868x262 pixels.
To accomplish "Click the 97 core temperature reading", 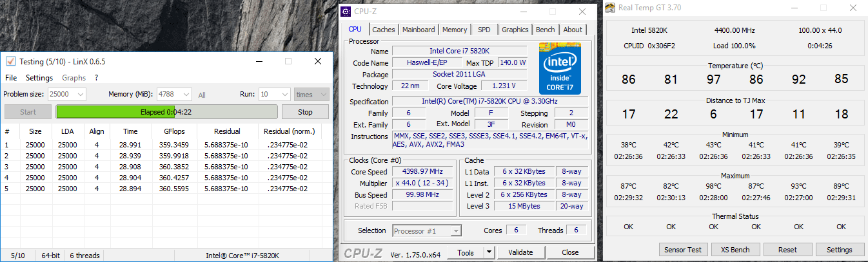I will pyautogui.click(x=713, y=80).
